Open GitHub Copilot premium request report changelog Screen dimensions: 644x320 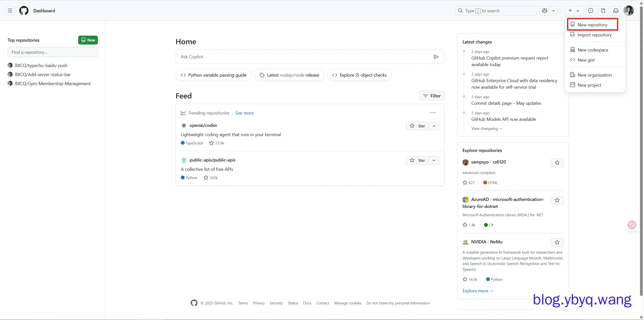(x=509, y=61)
